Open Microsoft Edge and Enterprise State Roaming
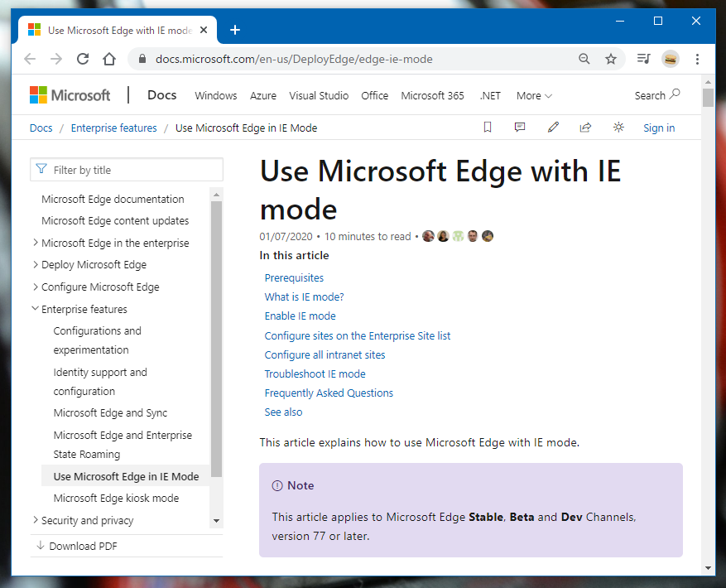This screenshot has width=726, height=588. (x=123, y=445)
